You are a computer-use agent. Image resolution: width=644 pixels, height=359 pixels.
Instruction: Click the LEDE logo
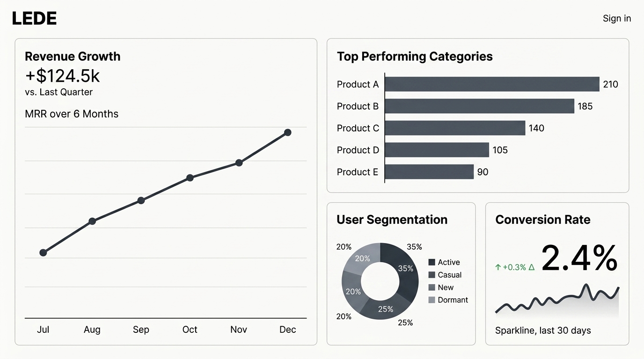[34, 19]
